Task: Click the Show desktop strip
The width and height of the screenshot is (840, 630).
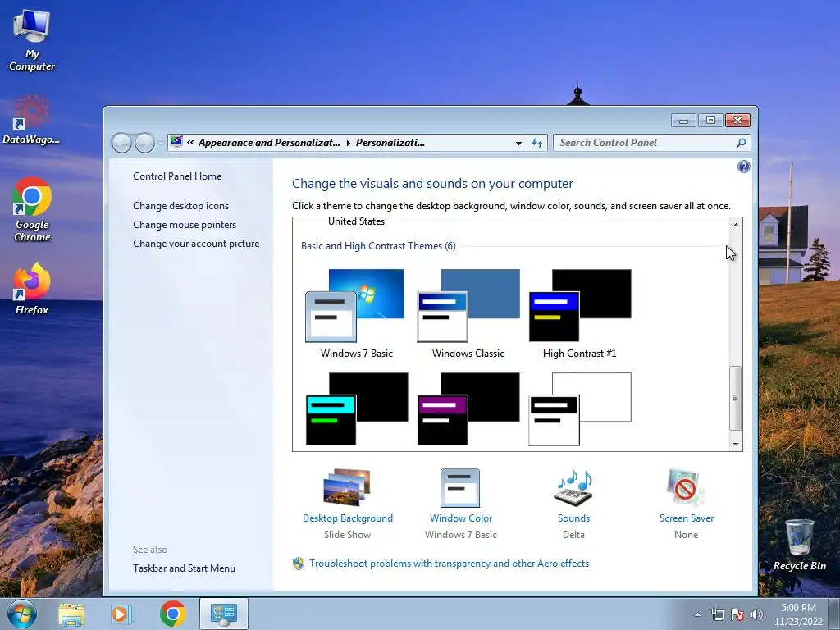Action: [834, 614]
